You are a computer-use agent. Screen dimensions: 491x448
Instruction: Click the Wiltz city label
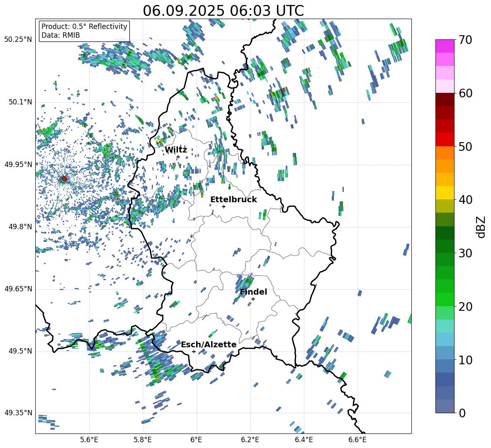point(176,150)
